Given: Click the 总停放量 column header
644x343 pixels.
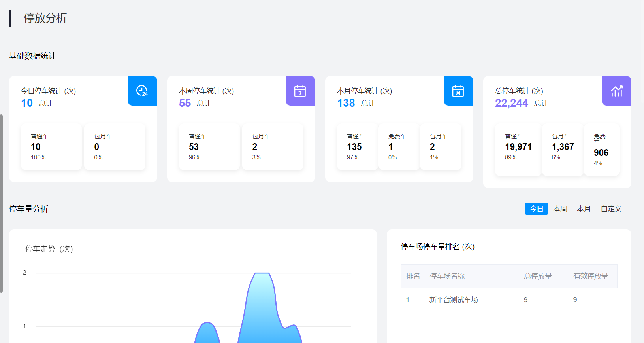Looking at the screenshot, I should tap(538, 276).
